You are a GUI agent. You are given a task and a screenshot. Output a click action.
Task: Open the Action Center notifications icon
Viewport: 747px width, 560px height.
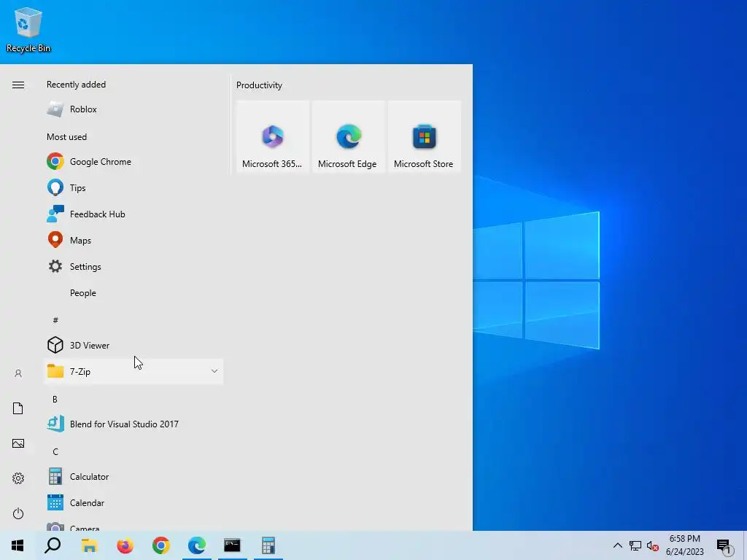tap(724, 545)
